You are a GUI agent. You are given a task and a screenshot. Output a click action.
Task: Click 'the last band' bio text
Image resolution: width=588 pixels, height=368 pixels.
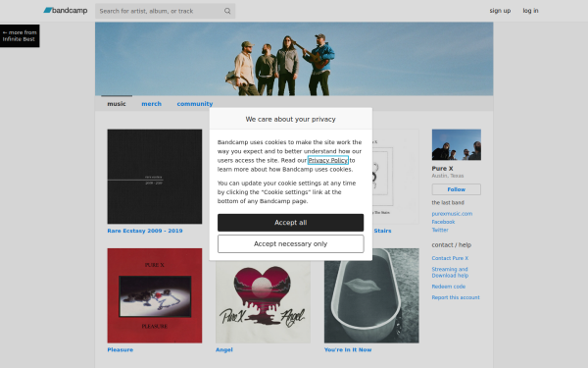tap(448, 202)
